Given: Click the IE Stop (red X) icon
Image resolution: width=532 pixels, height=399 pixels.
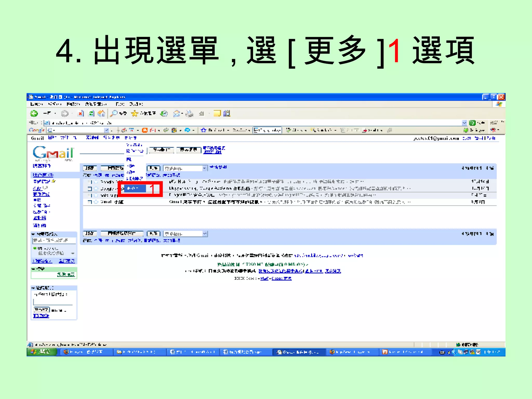Looking at the screenshot, I should [81, 114].
